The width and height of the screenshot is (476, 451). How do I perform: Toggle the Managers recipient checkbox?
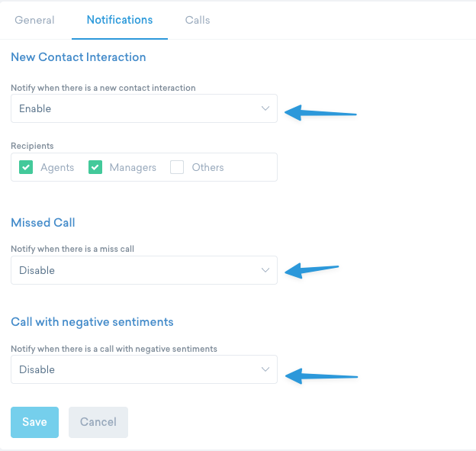[95, 167]
